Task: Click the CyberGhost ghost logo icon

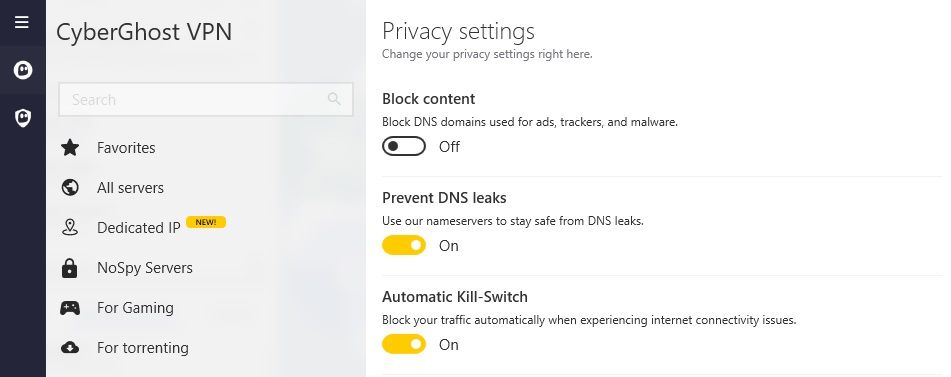Action: tap(23, 70)
